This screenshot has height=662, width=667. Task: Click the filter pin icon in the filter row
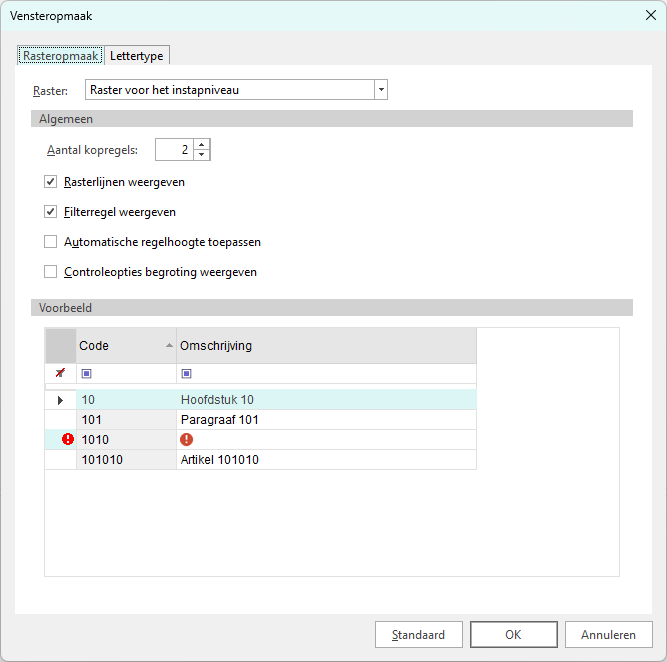coord(60,374)
